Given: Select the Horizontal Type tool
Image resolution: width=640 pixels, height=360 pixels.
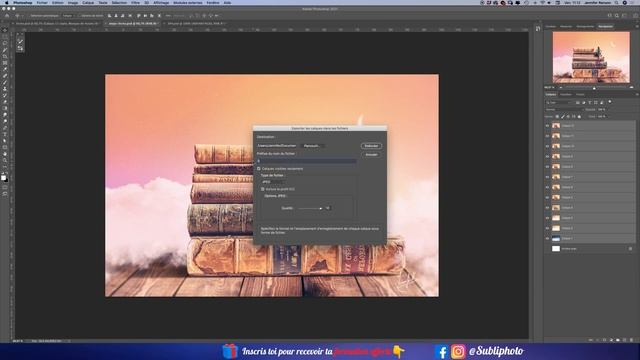Looking at the screenshot, I should point(5,134).
